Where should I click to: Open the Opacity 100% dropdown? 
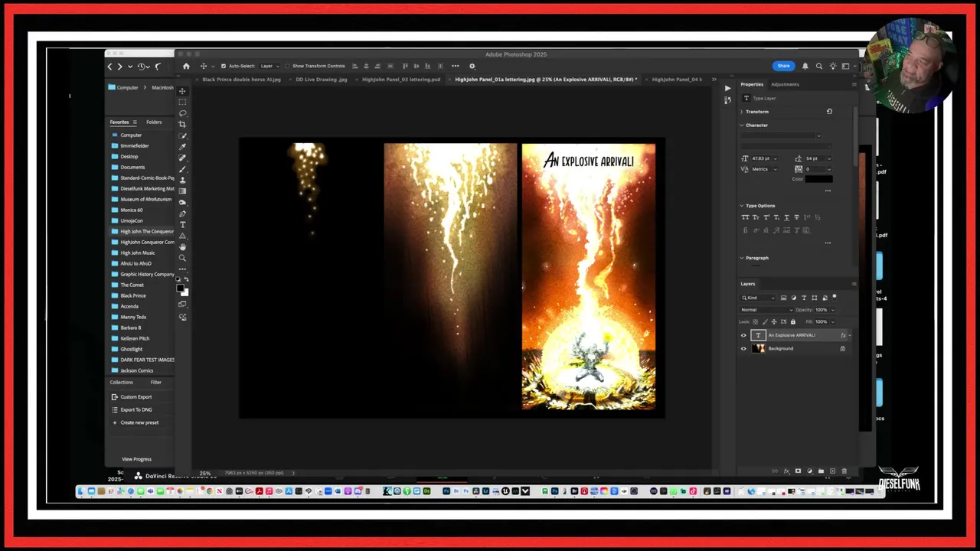click(833, 310)
